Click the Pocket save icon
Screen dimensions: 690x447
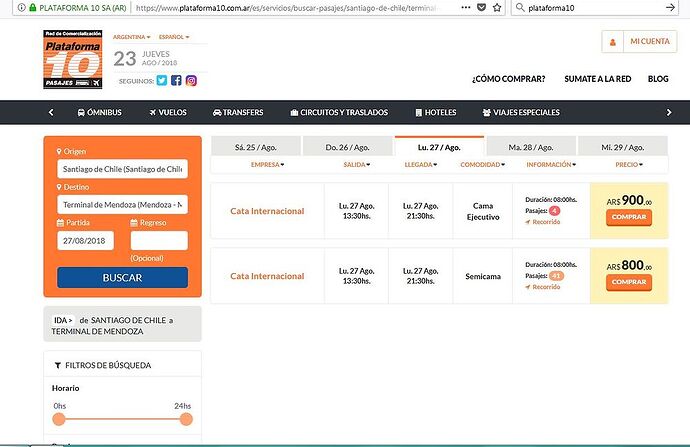[481, 7]
